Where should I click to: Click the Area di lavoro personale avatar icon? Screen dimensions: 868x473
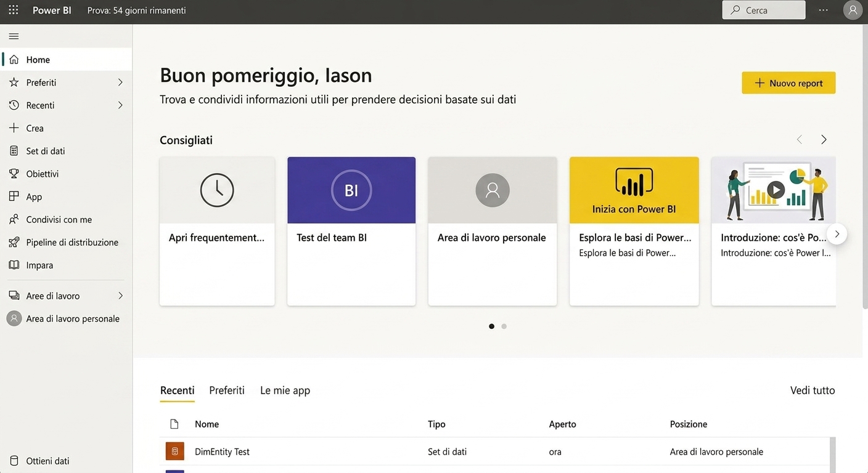click(x=14, y=318)
